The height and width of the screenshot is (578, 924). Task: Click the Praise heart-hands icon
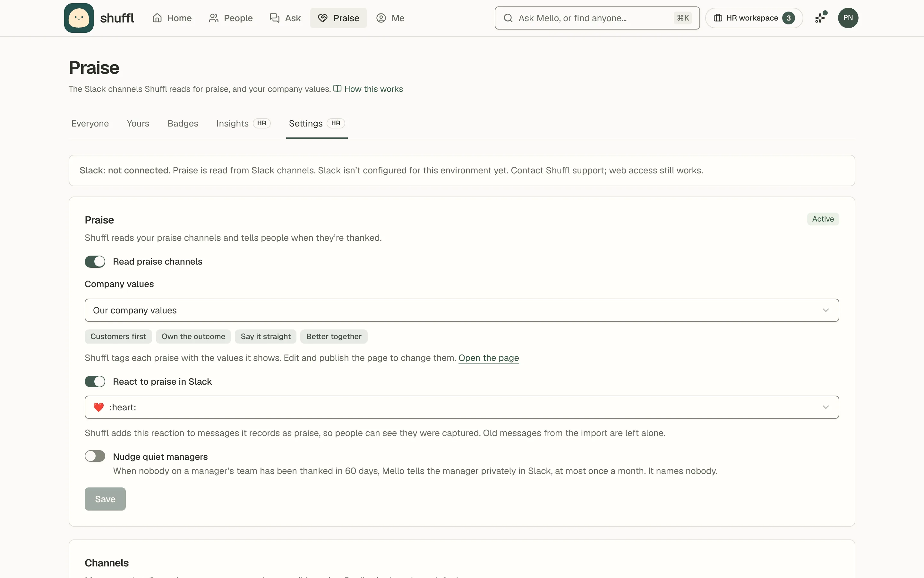[323, 18]
